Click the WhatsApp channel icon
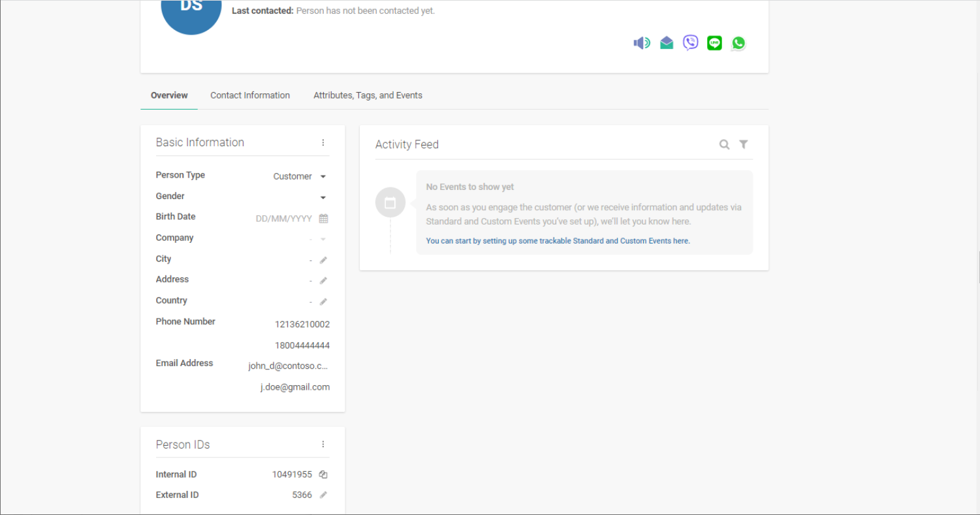This screenshot has width=980, height=515. [x=738, y=43]
